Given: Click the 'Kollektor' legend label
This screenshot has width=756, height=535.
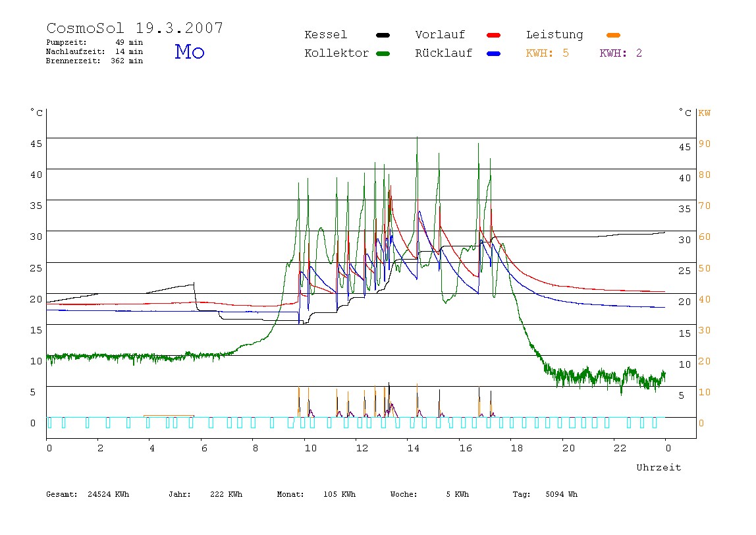Looking at the screenshot, I should 337,53.
